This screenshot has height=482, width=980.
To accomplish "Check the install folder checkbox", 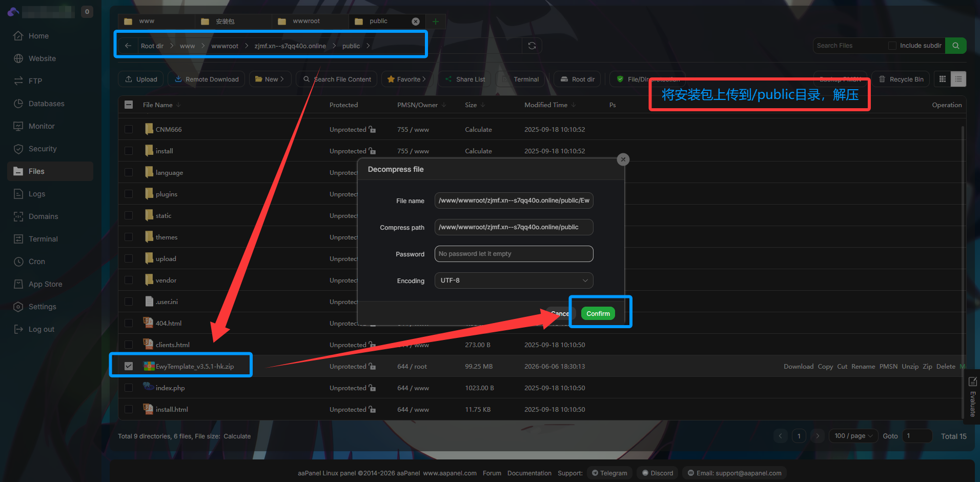I will (x=129, y=151).
